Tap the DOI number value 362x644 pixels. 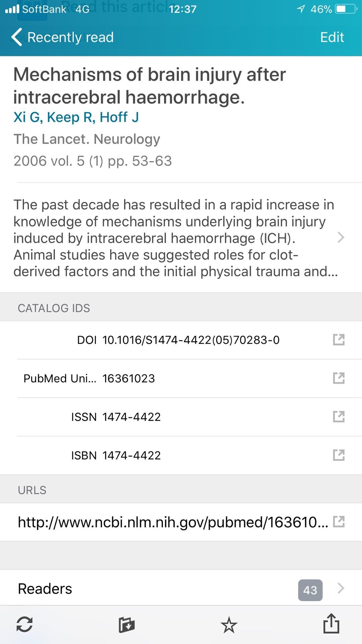(x=191, y=340)
